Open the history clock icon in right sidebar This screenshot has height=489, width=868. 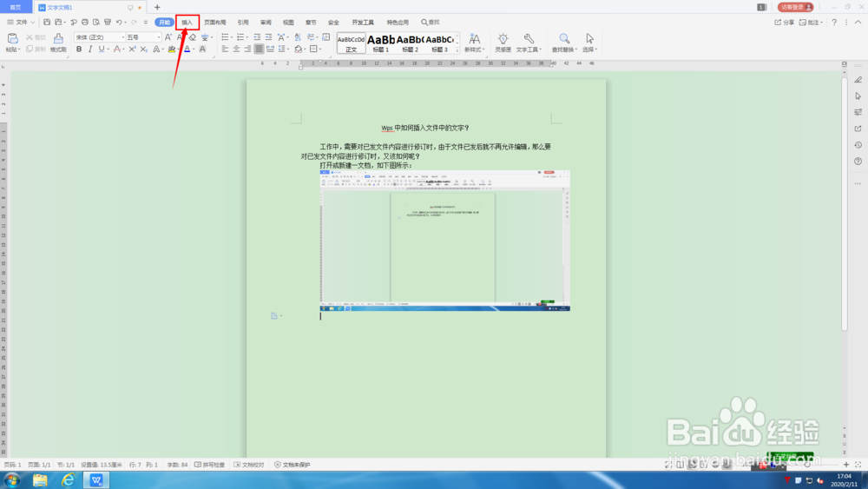coord(858,145)
